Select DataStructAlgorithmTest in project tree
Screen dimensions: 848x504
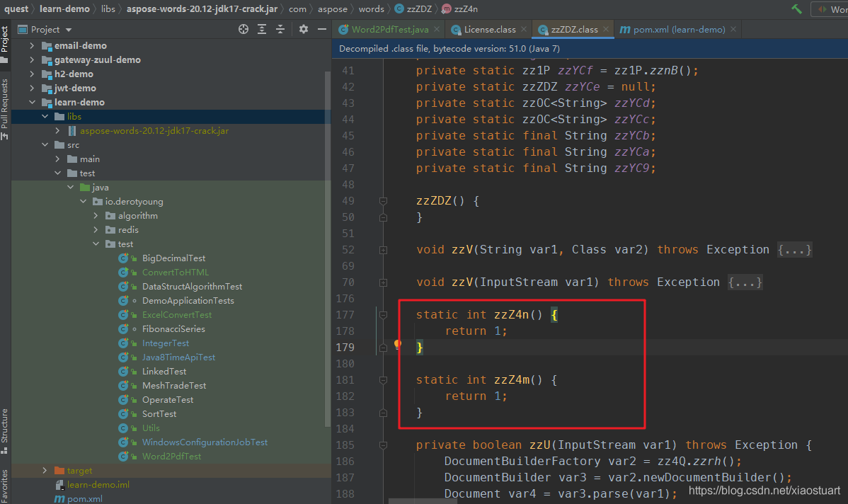click(192, 286)
